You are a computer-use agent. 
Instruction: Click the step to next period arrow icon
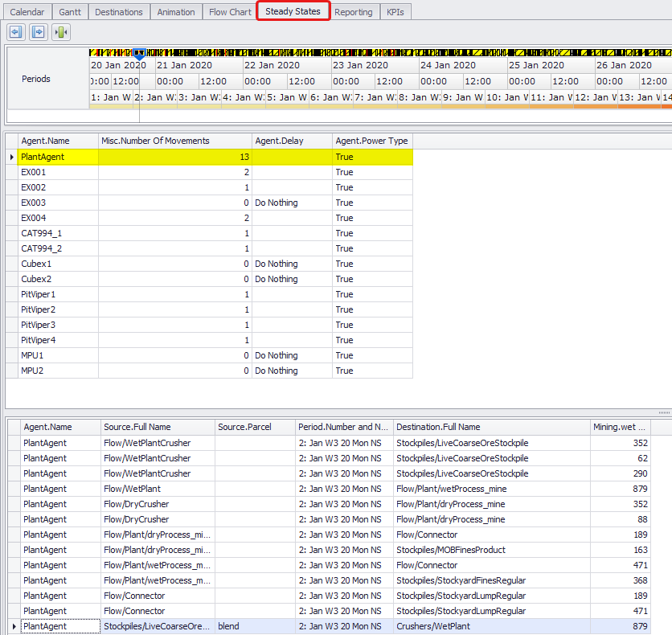pyautogui.click(x=38, y=32)
